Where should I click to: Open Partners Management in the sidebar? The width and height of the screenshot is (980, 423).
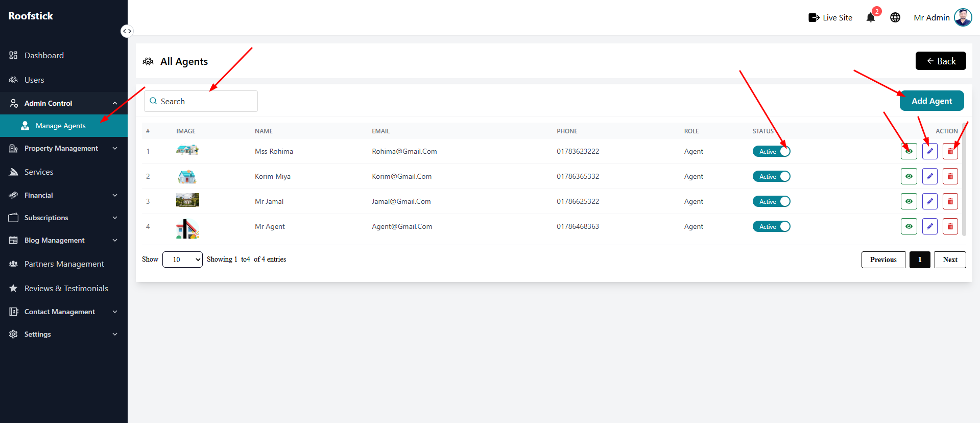point(64,264)
